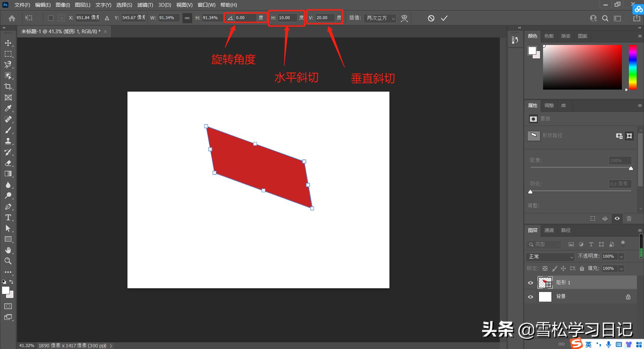Commit the transform with the checkmark

tap(444, 18)
